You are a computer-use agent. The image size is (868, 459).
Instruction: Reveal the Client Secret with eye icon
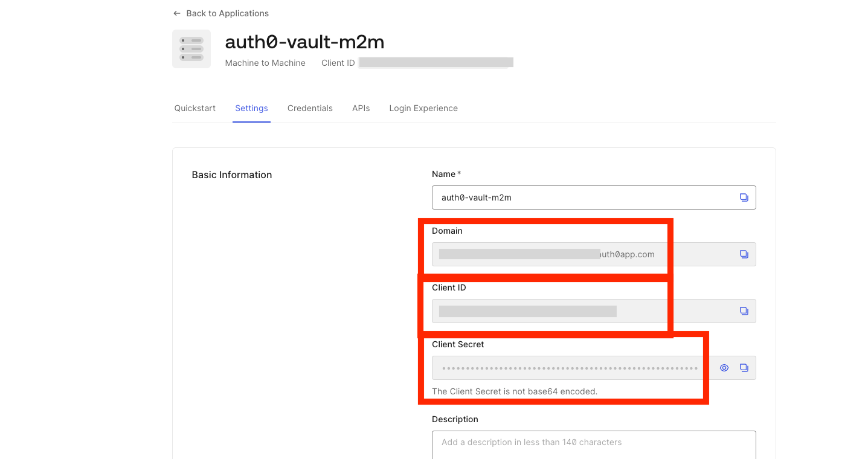(x=724, y=368)
